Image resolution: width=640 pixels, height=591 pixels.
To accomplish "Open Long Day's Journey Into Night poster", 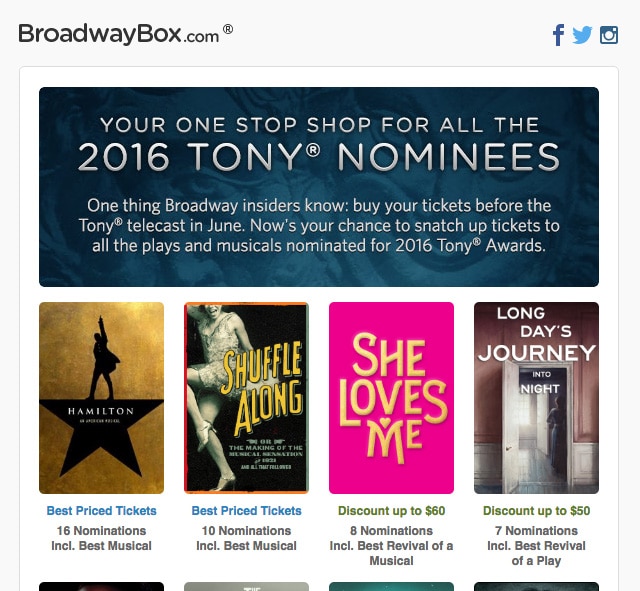I will point(536,398).
